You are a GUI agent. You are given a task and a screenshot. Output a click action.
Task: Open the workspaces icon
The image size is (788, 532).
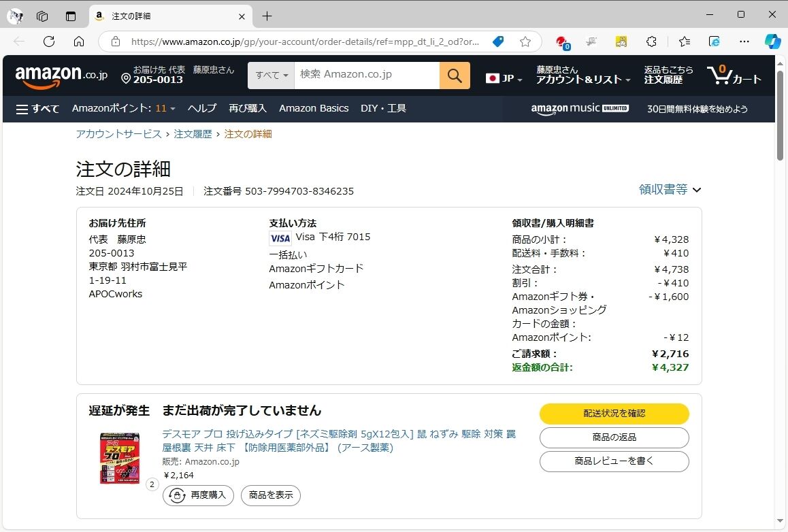(42, 16)
